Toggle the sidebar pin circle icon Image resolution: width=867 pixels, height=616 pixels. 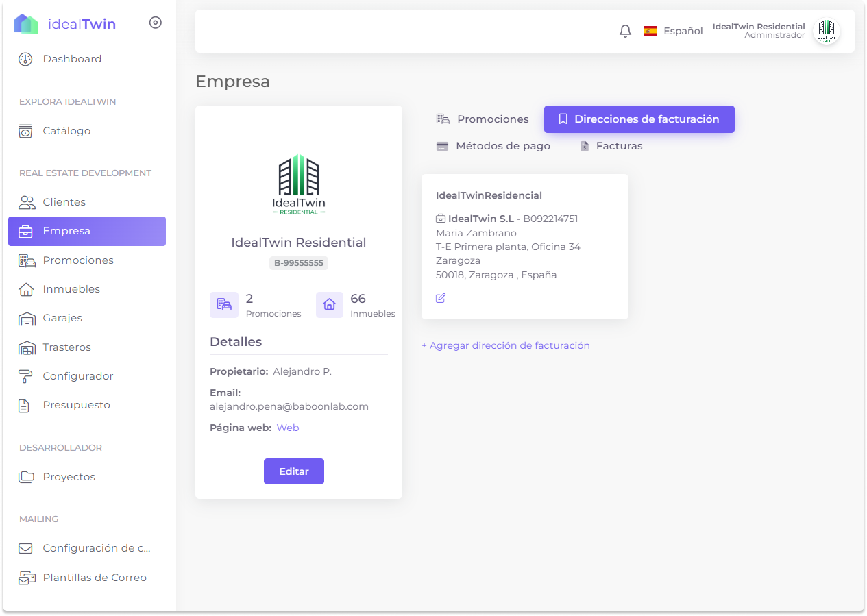[x=155, y=23]
